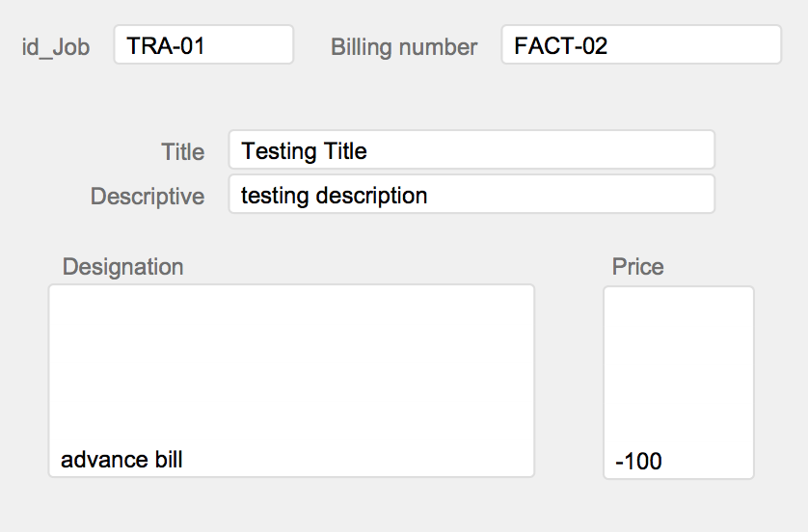Click the Price column heading

pos(637,266)
